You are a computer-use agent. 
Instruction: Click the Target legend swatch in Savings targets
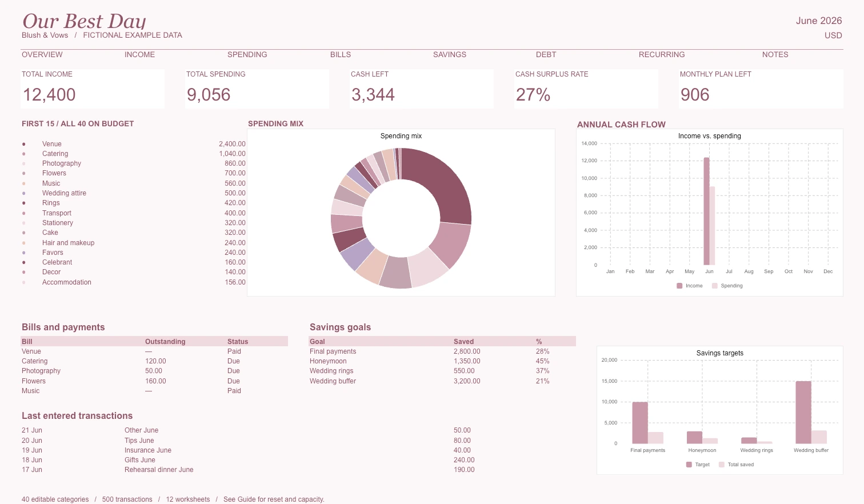689,465
